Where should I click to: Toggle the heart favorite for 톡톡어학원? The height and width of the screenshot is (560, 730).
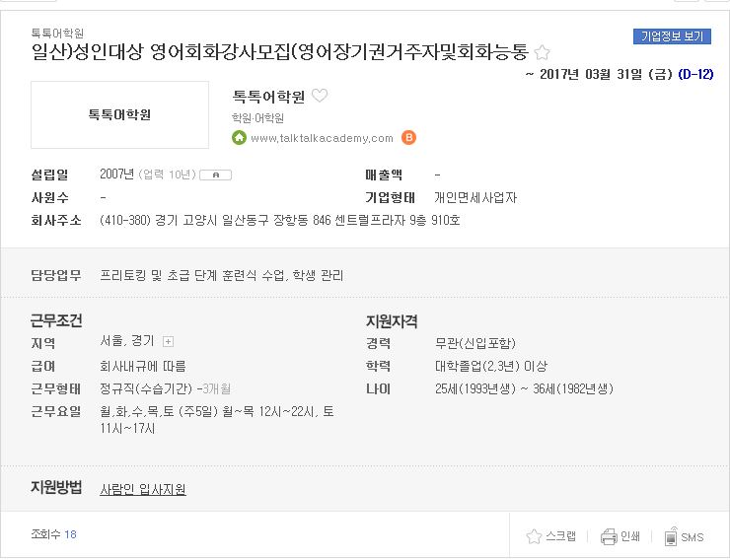(x=320, y=96)
